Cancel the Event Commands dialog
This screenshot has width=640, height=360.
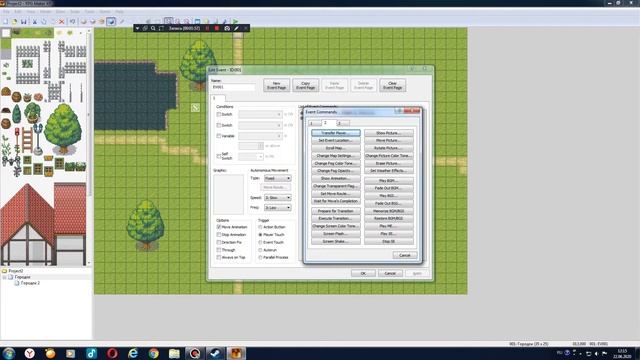pyautogui.click(x=404, y=255)
